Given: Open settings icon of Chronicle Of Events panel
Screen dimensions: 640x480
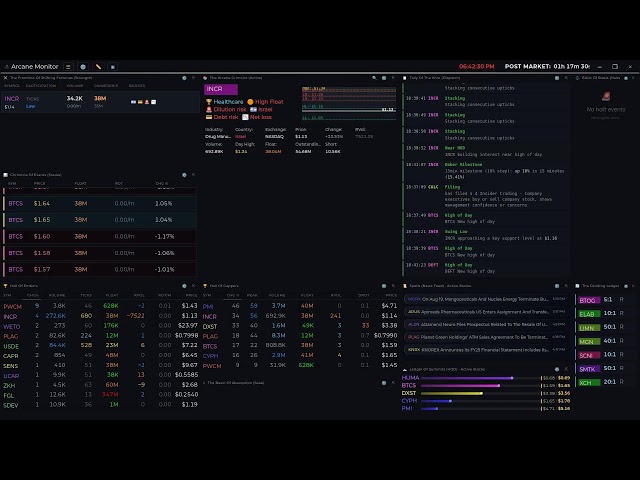Looking at the screenshot, I should 184,175.
